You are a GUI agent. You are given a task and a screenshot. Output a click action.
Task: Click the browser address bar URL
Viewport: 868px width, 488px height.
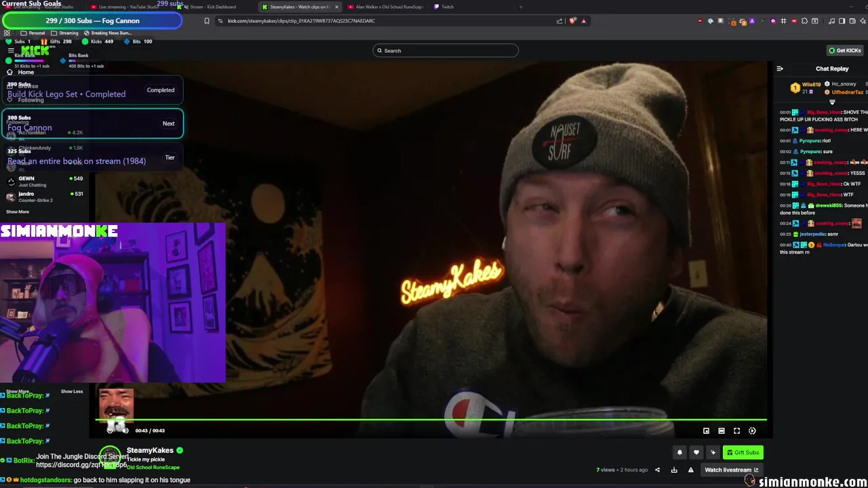(x=301, y=20)
